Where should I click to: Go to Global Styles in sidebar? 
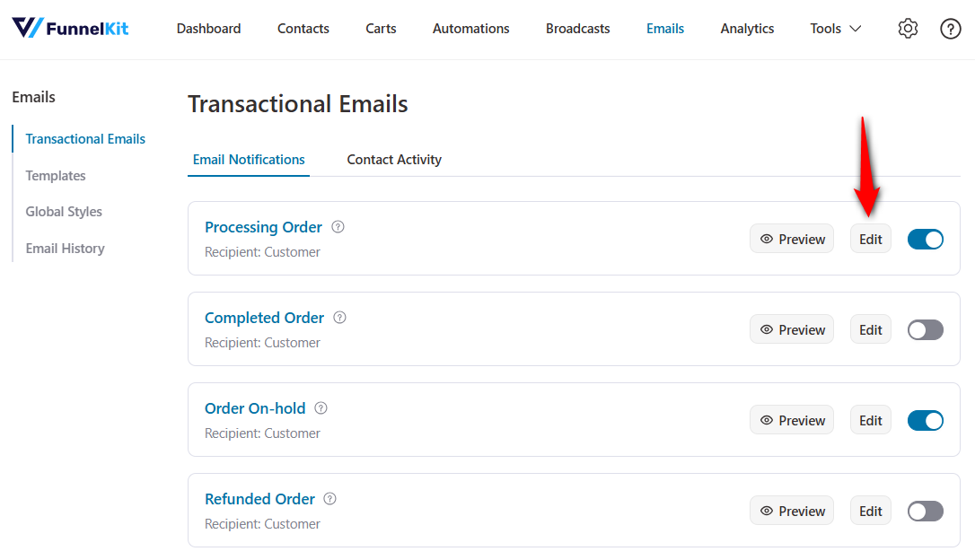[x=64, y=212]
